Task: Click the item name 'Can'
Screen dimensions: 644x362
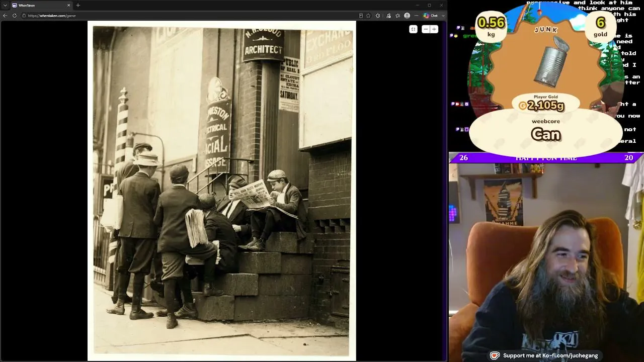Action: tap(546, 134)
